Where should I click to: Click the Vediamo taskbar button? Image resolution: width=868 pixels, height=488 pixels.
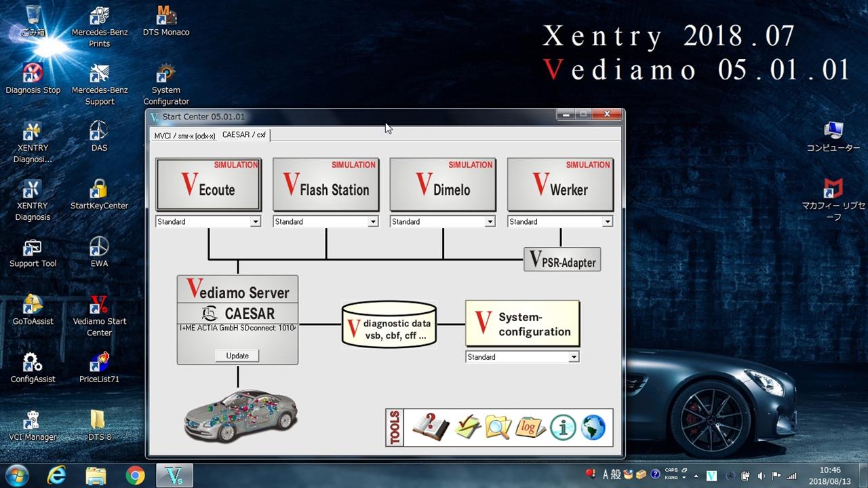174,476
